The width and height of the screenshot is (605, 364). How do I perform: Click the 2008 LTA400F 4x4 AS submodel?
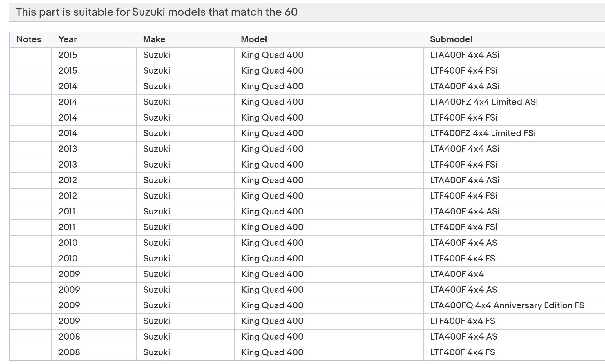click(x=463, y=337)
